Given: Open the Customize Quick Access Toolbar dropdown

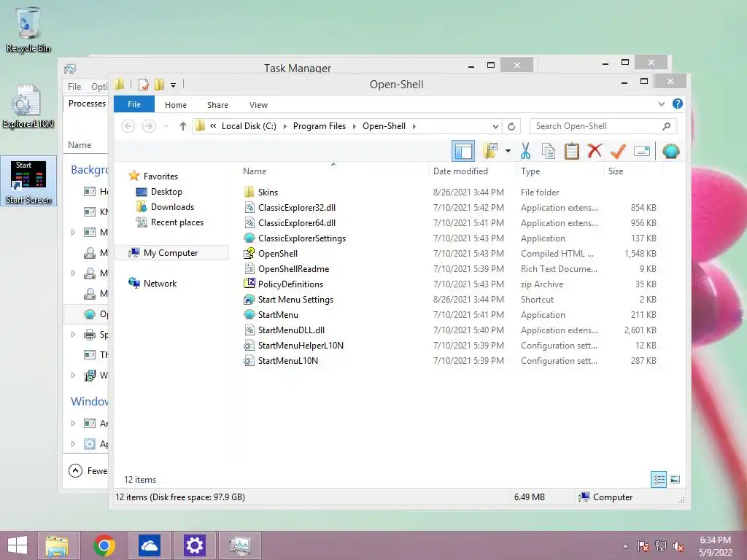Looking at the screenshot, I should click(x=174, y=85).
